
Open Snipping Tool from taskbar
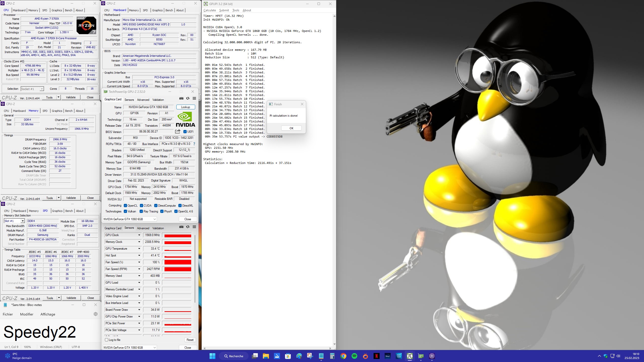pyautogui.click(x=310, y=356)
